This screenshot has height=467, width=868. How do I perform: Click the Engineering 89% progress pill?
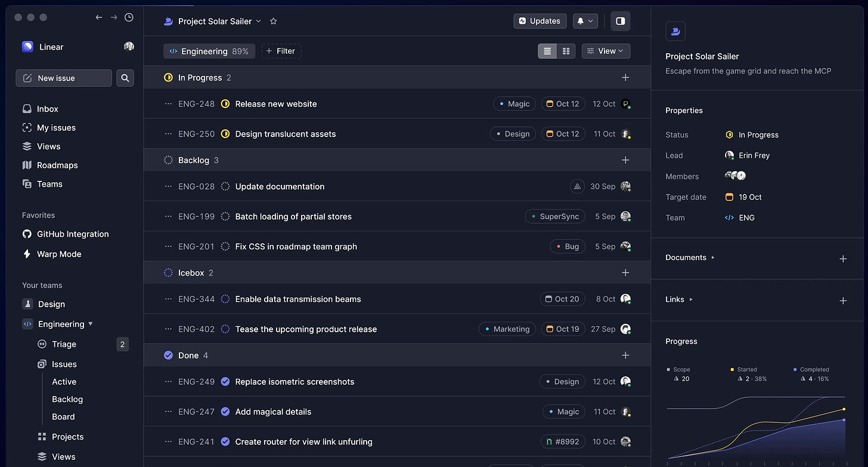209,51
